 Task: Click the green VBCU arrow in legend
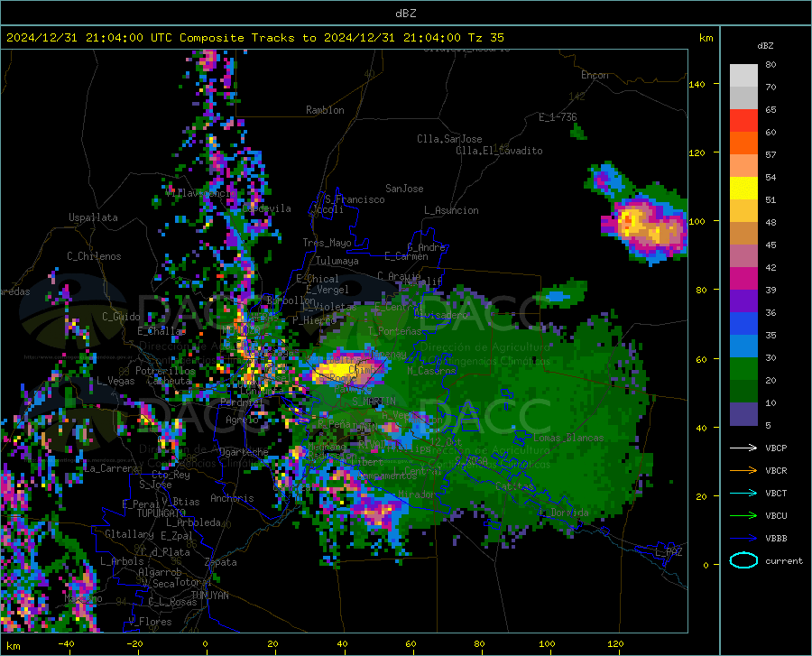[x=743, y=516]
